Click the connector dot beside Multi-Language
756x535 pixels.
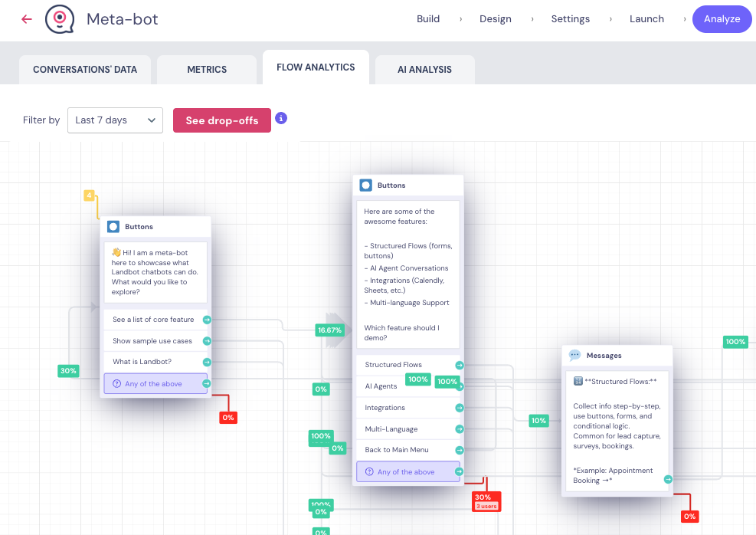[x=460, y=429]
